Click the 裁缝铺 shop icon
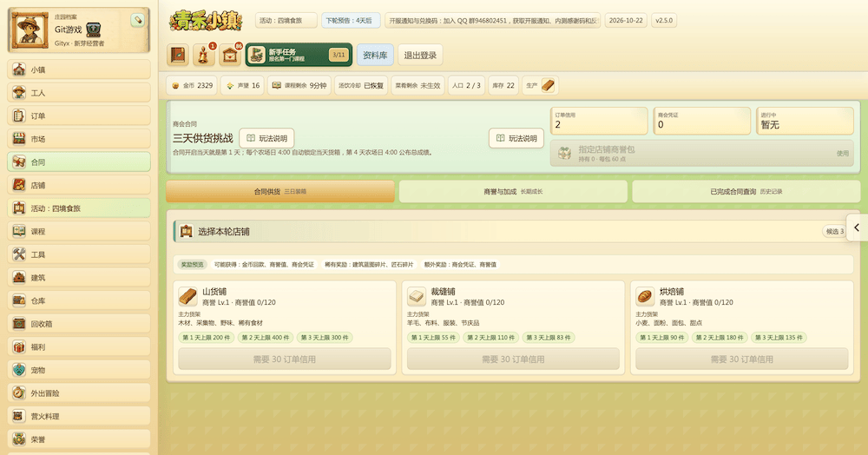This screenshot has height=455, width=868. click(x=417, y=297)
